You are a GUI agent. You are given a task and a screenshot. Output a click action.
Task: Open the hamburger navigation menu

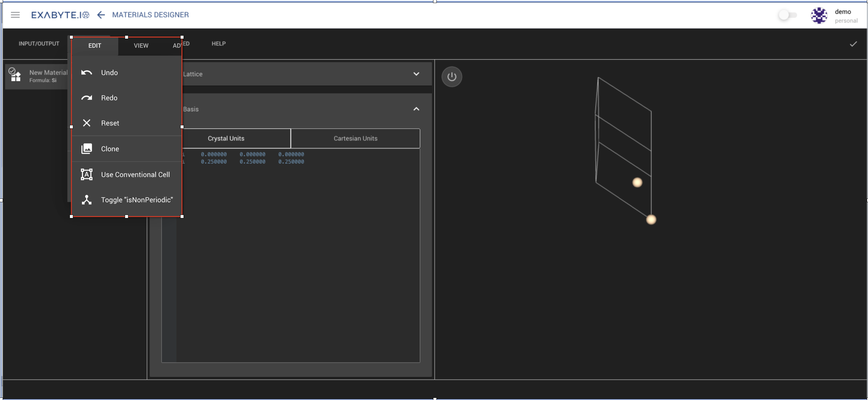(15, 15)
